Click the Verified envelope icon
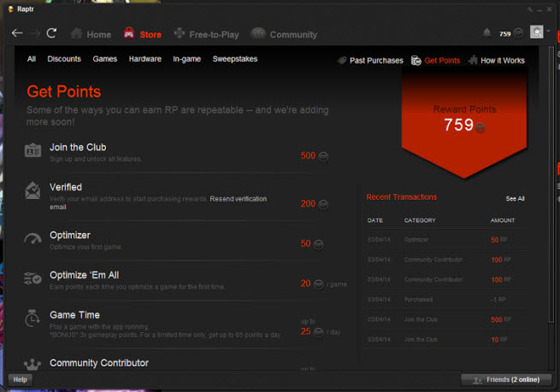The height and width of the screenshot is (392, 560). 32,190
